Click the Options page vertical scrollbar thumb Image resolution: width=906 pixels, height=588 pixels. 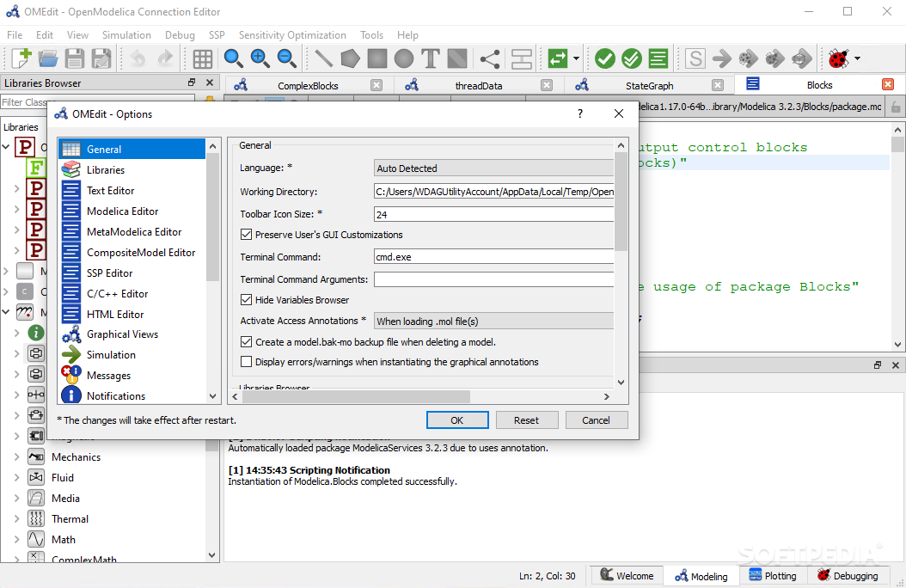[x=621, y=201]
